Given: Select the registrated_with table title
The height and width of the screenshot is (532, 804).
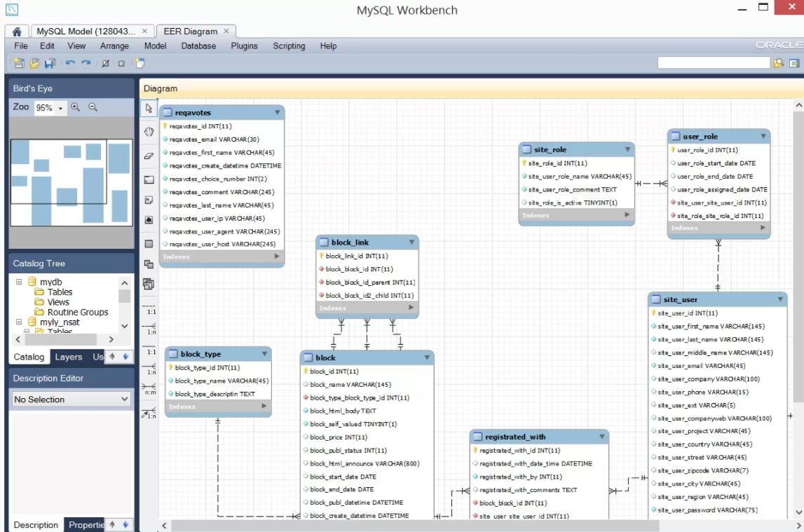Looking at the screenshot, I should [x=515, y=437].
